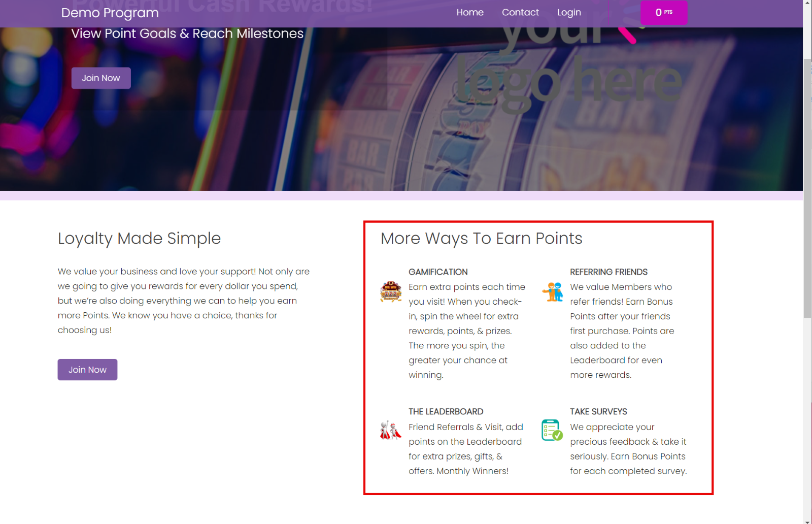Click the scrollbar down arrow
The image size is (812, 524).
(x=807, y=521)
